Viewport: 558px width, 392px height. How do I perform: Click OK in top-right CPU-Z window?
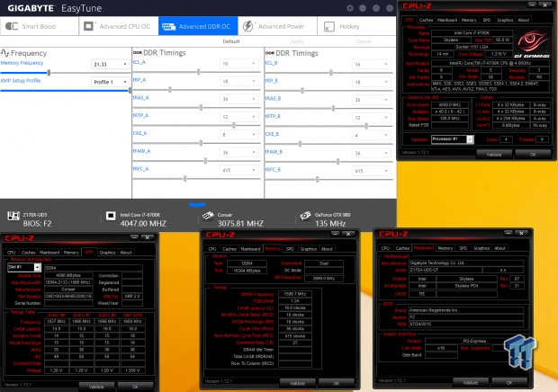tap(533, 155)
